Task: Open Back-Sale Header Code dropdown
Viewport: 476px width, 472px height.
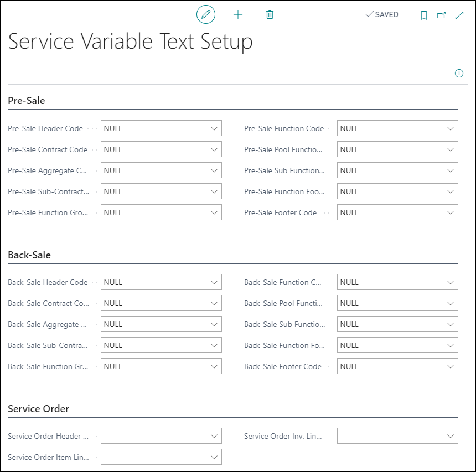Action: [x=214, y=282]
